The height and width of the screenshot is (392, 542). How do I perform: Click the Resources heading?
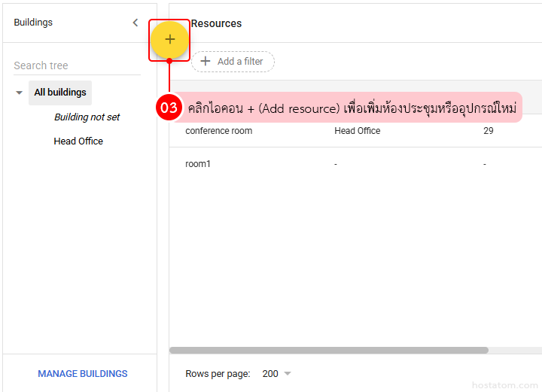(216, 23)
